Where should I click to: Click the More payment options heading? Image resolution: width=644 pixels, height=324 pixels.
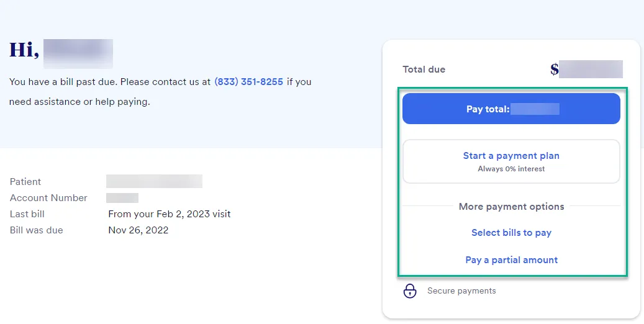[511, 207]
